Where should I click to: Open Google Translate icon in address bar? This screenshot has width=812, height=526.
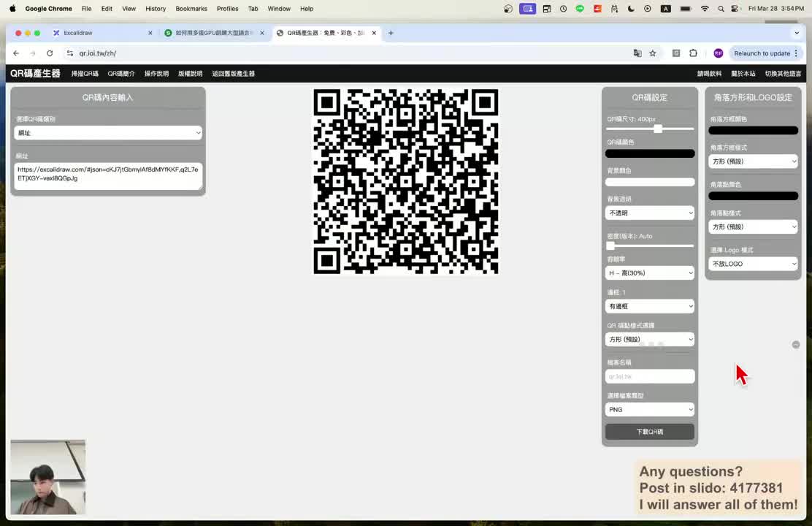tap(637, 53)
